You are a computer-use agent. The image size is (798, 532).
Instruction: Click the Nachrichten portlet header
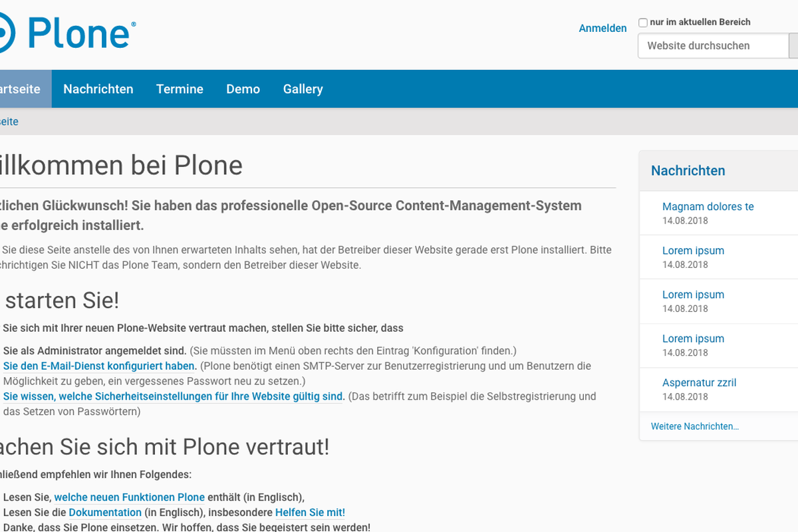pos(688,171)
